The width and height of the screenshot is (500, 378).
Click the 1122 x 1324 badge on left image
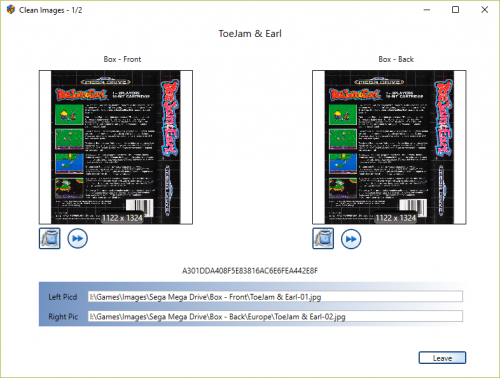click(x=122, y=218)
